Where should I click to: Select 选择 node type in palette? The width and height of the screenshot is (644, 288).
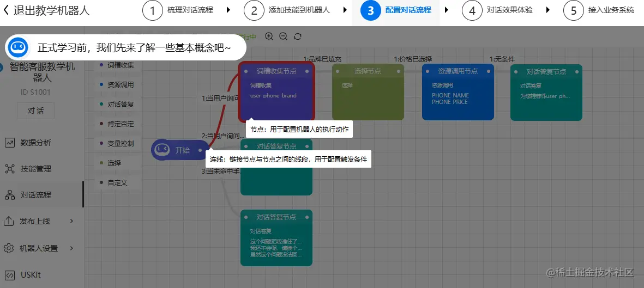click(117, 163)
